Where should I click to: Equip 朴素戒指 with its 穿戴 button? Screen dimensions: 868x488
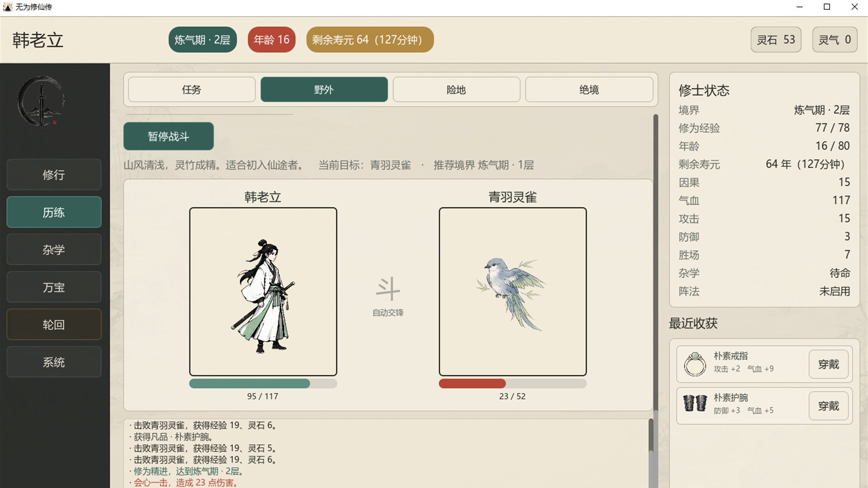coord(828,364)
